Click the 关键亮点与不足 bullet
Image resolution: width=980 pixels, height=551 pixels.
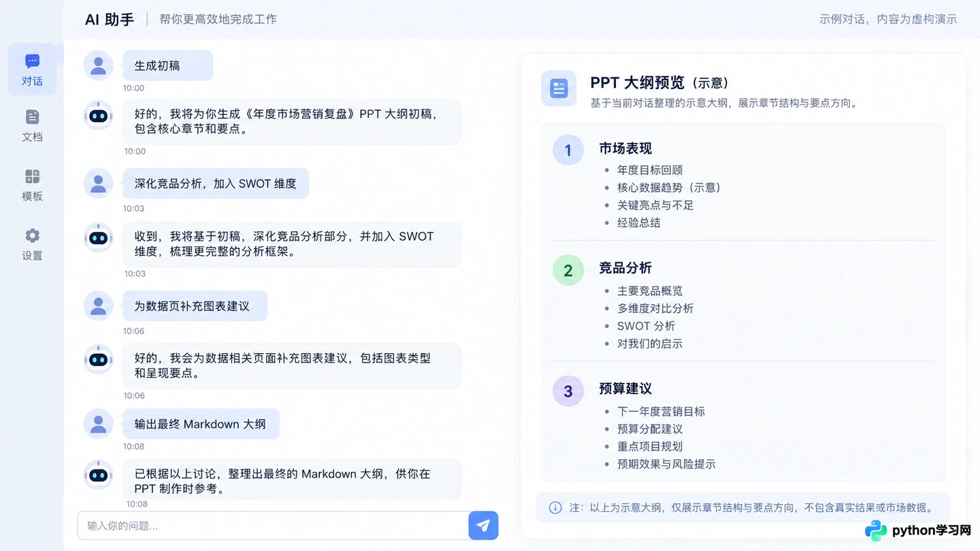click(x=655, y=205)
